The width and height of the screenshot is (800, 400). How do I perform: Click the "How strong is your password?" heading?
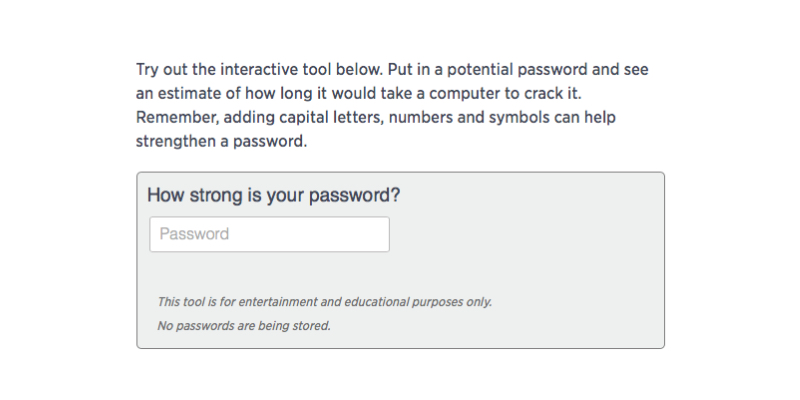(273, 195)
